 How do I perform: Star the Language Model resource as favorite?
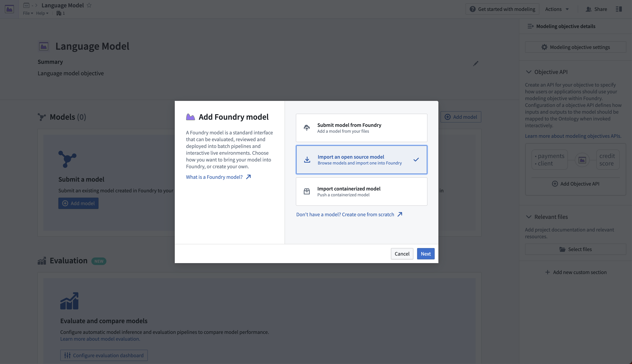(x=89, y=5)
